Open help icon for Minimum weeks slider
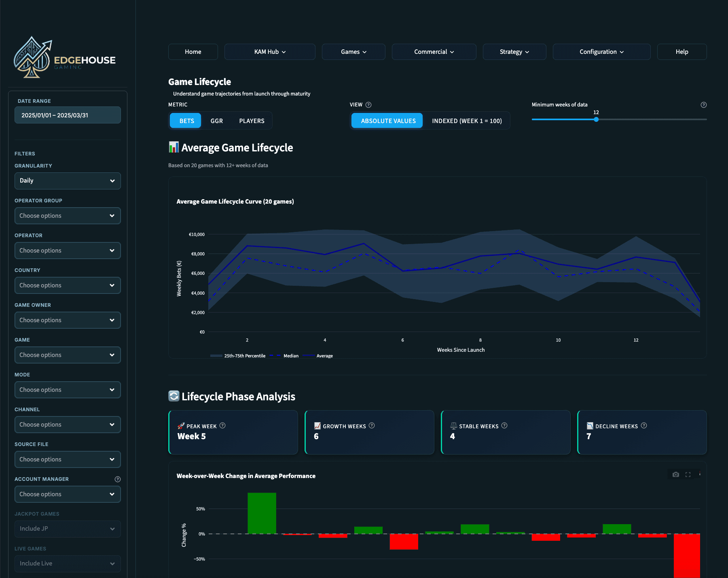Image resolution: width=728 pixels, height=578 pixels. pos(704,105)
